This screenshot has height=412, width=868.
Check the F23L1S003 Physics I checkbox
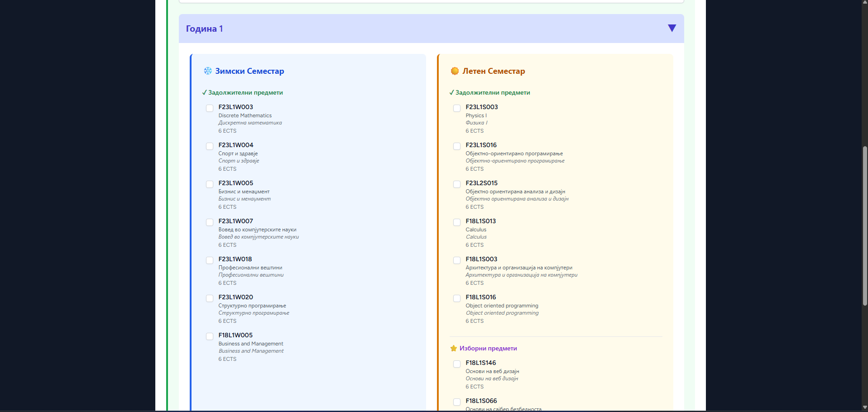pos(457,108)
